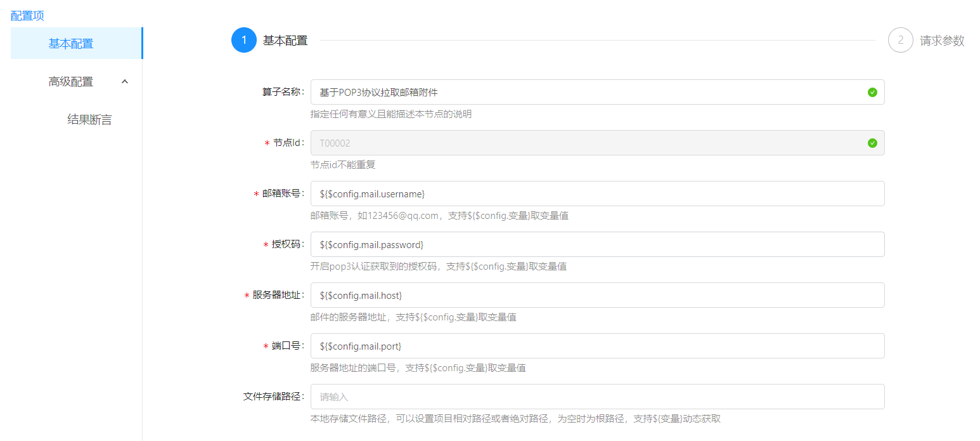Go to the 请求参数 step label
Image resolution: width=980 pixels, height=441 pixels.
pos(942,41)
